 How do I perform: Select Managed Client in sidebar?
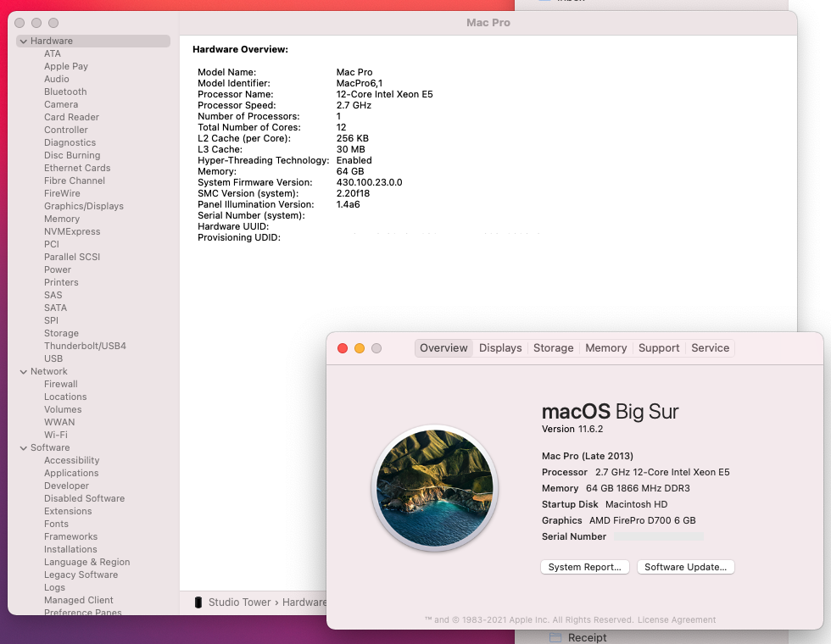tap(78, 600)
